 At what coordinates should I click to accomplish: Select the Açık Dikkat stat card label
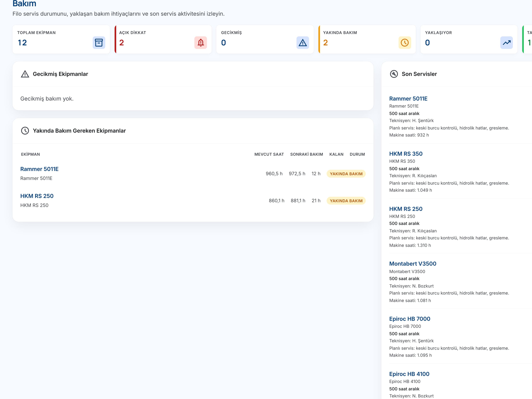(133, 33)
